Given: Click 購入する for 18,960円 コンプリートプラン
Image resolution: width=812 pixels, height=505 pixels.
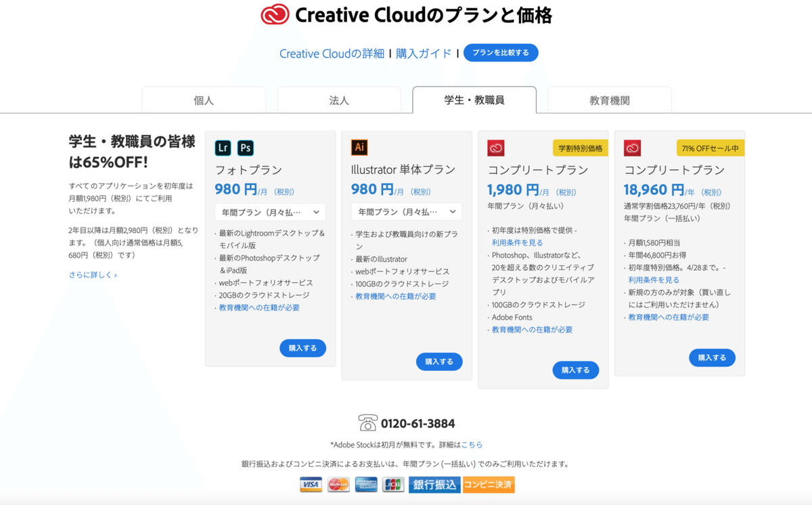Looking at the screenshot, I should (x=712, y=357).
